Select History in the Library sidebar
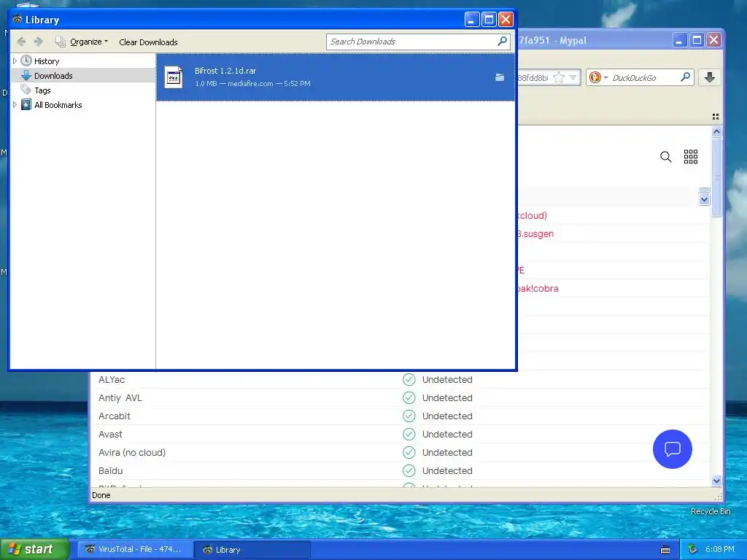Screen dimensions: 747x560 click(47, 61)
